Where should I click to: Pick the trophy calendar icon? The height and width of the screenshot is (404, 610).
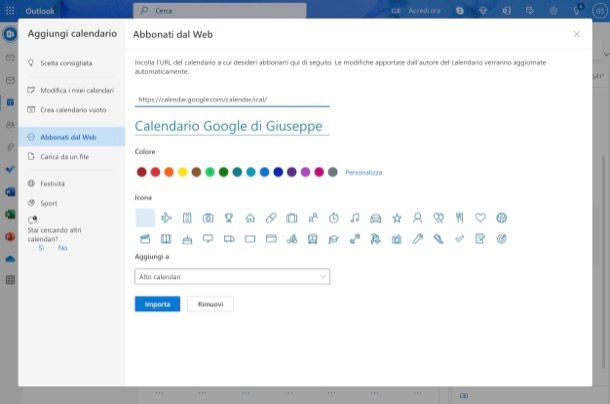pyautogui.click(x=229, y=218)
